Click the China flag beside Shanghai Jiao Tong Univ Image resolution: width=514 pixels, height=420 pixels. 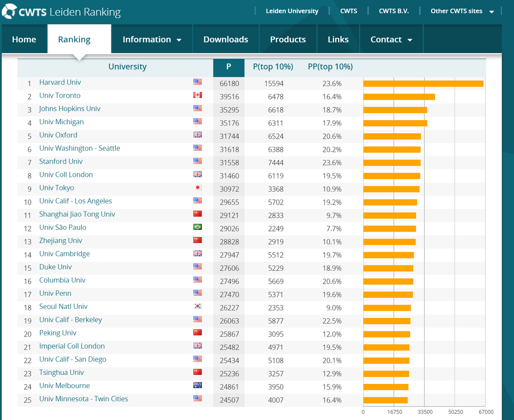pyautogui.click(x=197, y=214)
